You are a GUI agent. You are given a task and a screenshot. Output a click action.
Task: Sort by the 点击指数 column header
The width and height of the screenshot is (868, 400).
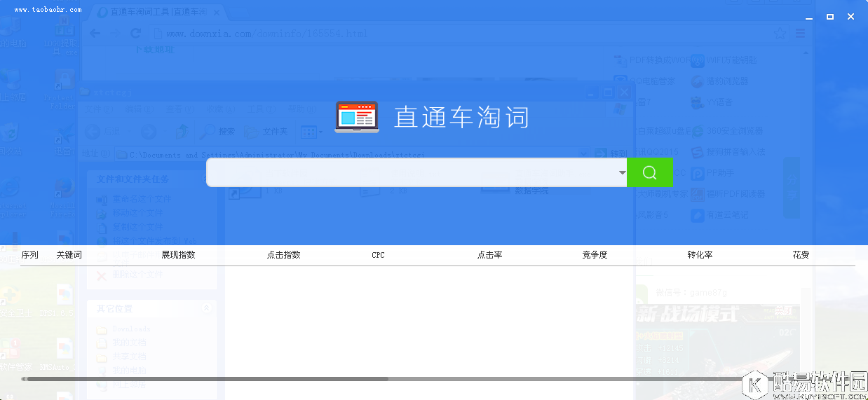pyautogui.click(x=283, y=255)
